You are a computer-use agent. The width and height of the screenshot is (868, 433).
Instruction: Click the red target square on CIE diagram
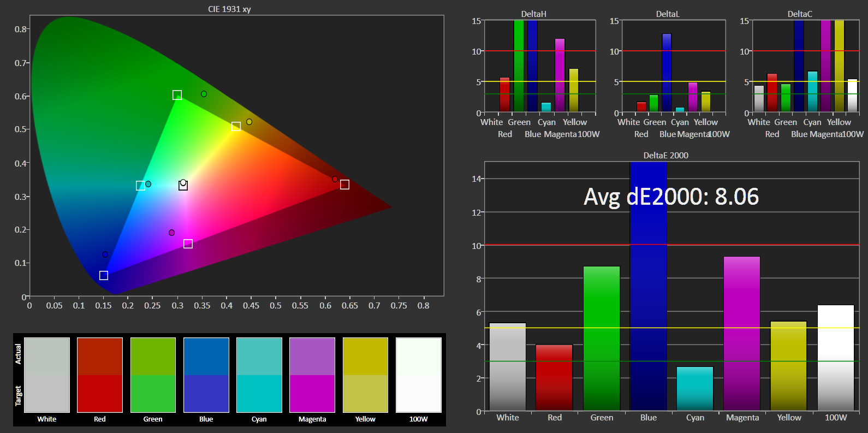(x=344, y=185)
